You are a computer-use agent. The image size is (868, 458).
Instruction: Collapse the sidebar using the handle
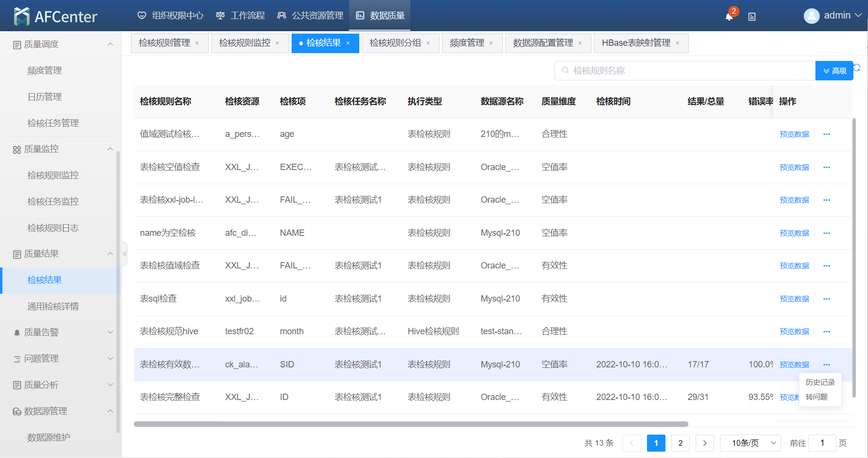[x=124, y=254]
